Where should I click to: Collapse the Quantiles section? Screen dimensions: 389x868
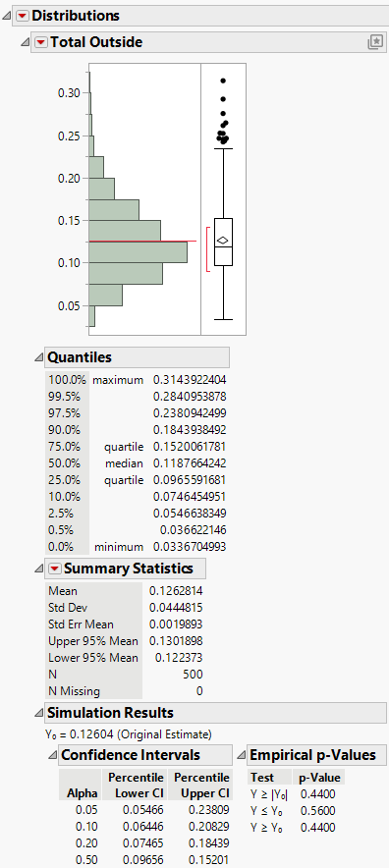point(38,357)
